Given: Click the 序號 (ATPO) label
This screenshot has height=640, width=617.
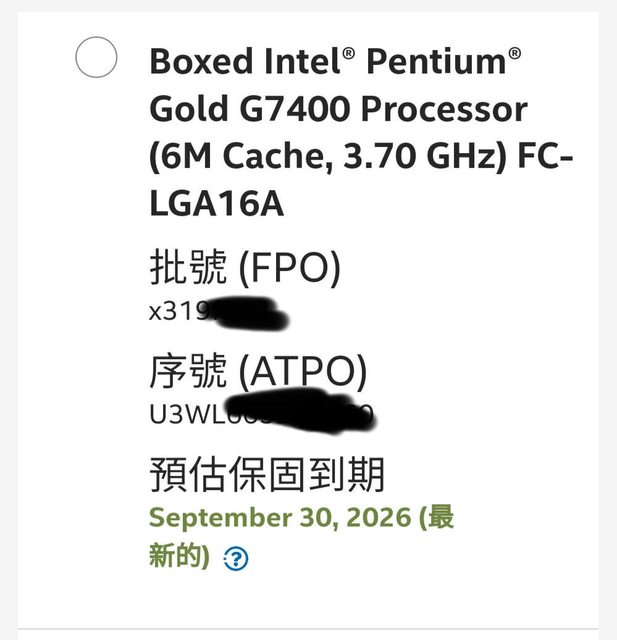Looking at the screenshot, I should click(x=258, y=372).
